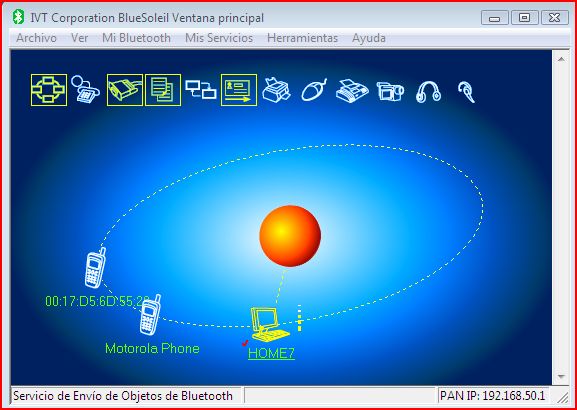Viewport: 577px width, 410px height.
Task: Maximize the BlueSoleil window
Action: pos(524,18)
